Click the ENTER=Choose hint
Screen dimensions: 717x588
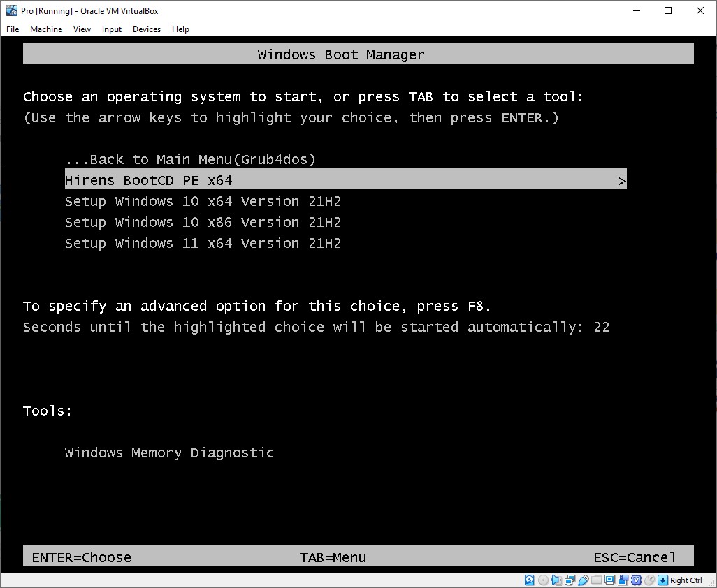pyautogui.click(x=81, y=557)
